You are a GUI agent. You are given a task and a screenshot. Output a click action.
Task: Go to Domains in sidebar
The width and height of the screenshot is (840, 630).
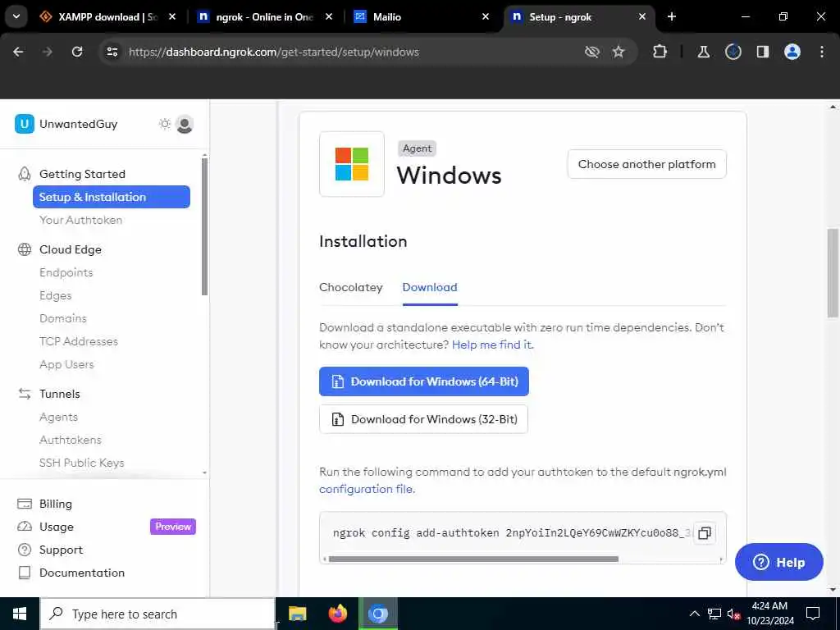(62, 318)
